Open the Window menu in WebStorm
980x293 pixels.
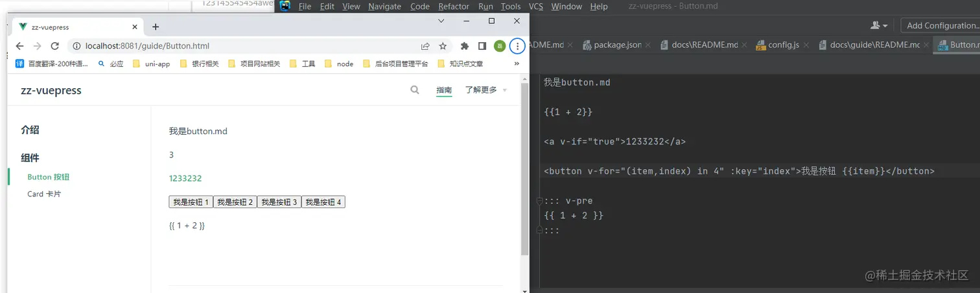click(x=566, y=6)
